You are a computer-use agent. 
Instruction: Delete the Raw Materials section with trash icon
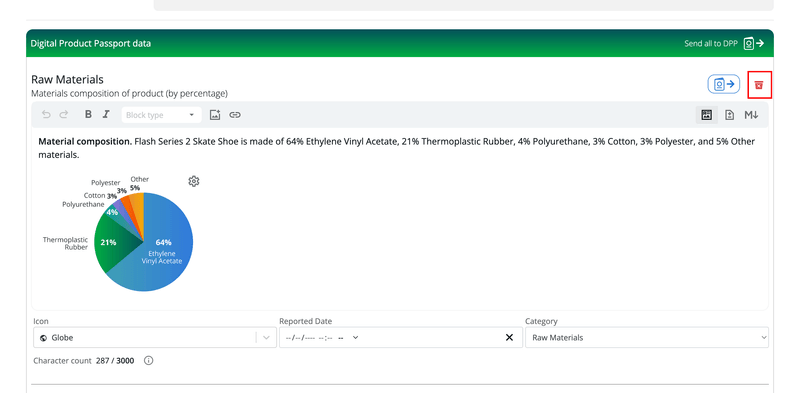(759, 85)
